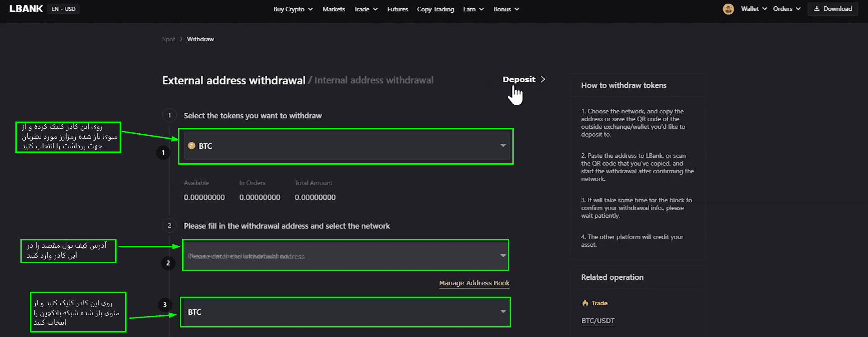Click 'Select the tokens you want to withdraw'

tap(253, 116)
